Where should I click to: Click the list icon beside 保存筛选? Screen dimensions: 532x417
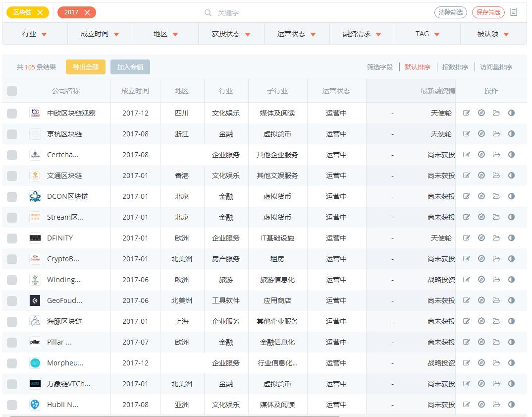(514, 12)
